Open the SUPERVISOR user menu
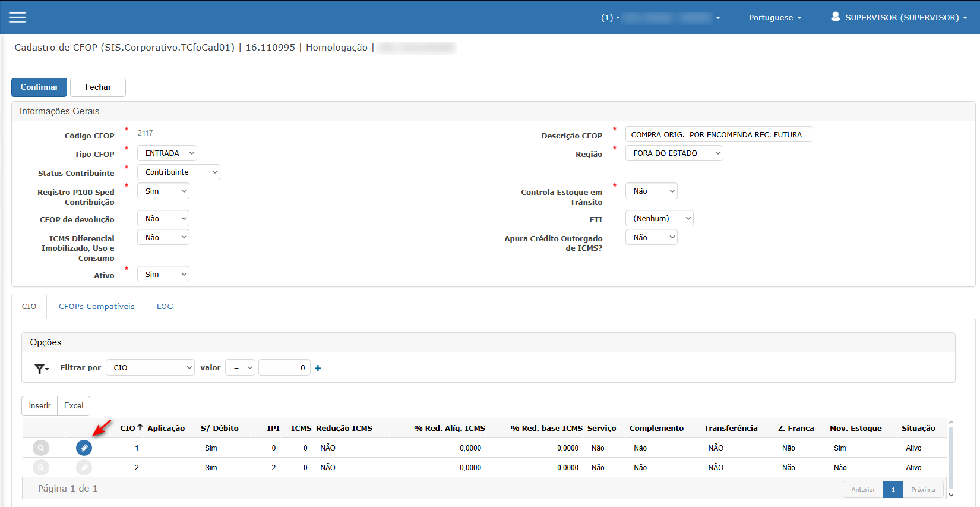980x507 pixels. (899, 17)
